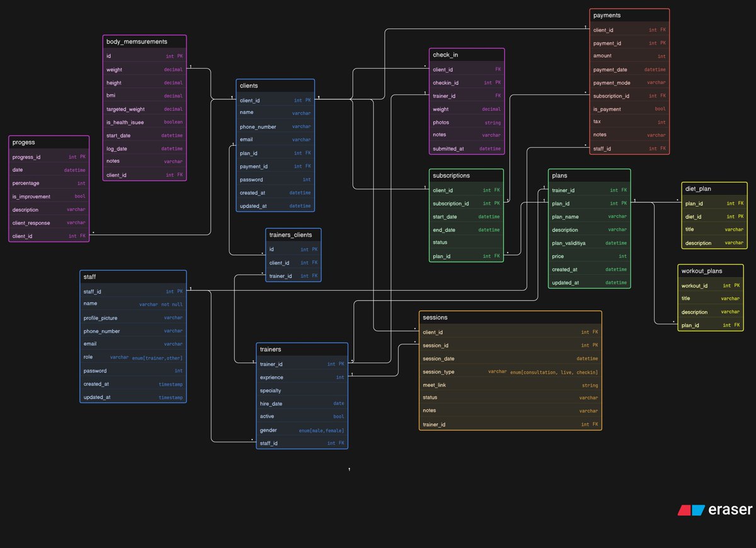Click checkin_id row in check_in
756x548 pixels.
click(467, 83)
